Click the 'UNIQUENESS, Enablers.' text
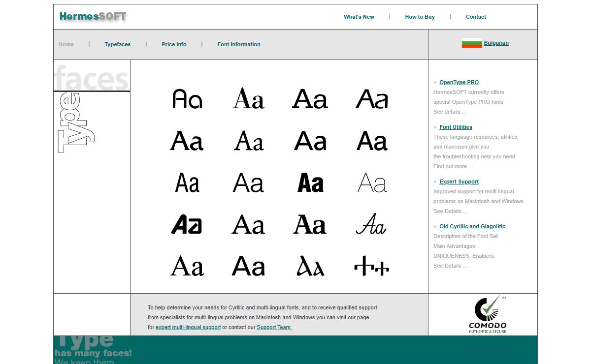This screenshot has height=364, width=591. [464, 256]
